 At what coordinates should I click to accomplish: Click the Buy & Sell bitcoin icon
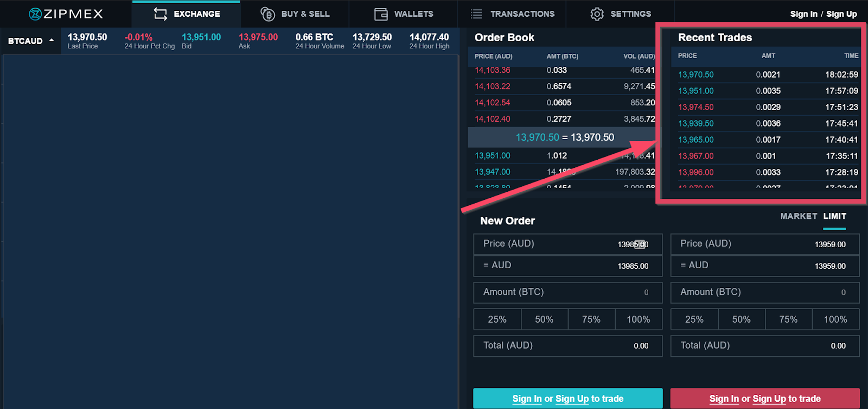pos(268,14)
